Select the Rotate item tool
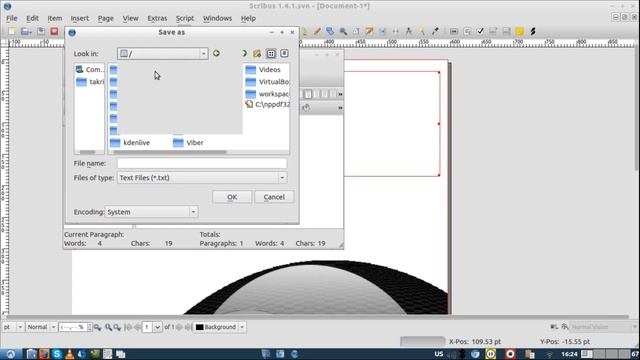This screenshot has width=640, height=360. point(330,31)
